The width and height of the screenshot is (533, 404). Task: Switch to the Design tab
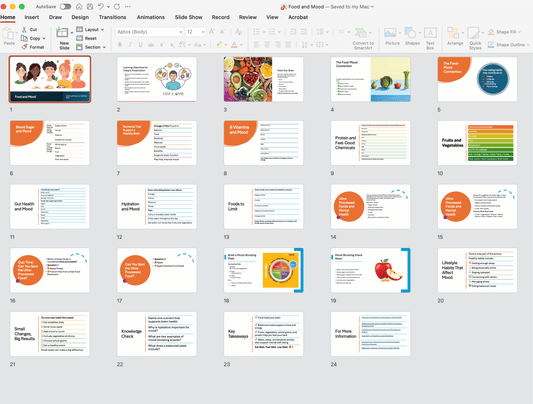click(x=80, y=17)
